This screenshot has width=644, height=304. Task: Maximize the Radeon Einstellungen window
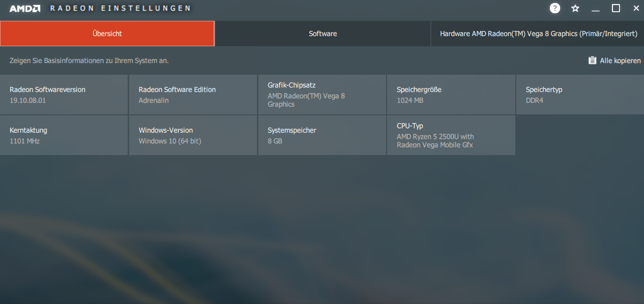(x=616, y=8)
